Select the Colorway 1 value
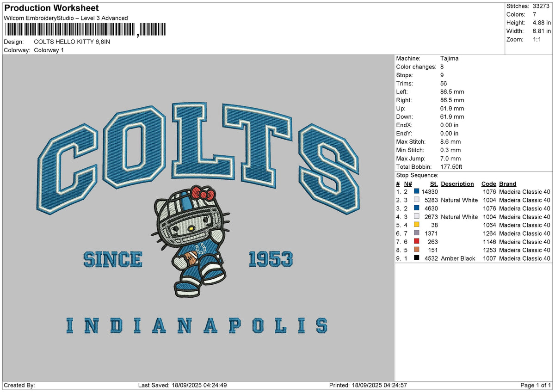This screenshot has height=392, width=555. tap(49, 50)
